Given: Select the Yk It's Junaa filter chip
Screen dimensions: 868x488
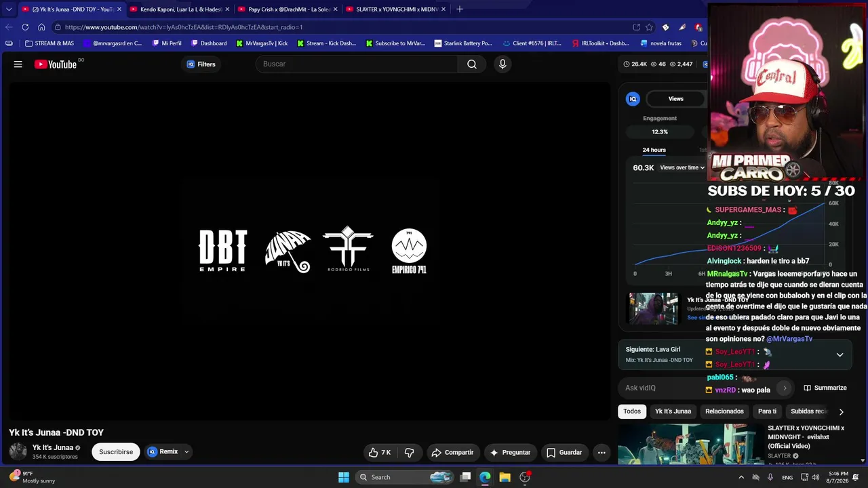Looking at the screenshot, I should pyautogui.click(x=673, y=411).
